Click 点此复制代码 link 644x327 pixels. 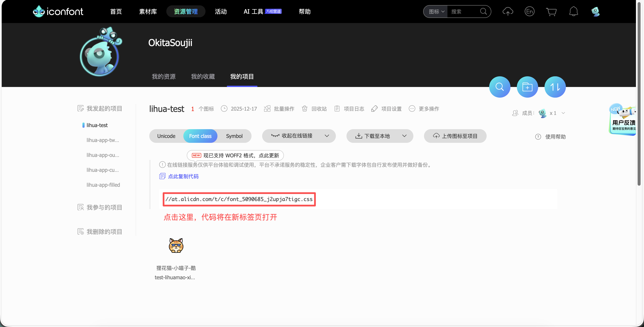pyautogui.click(x=183, y=176)
